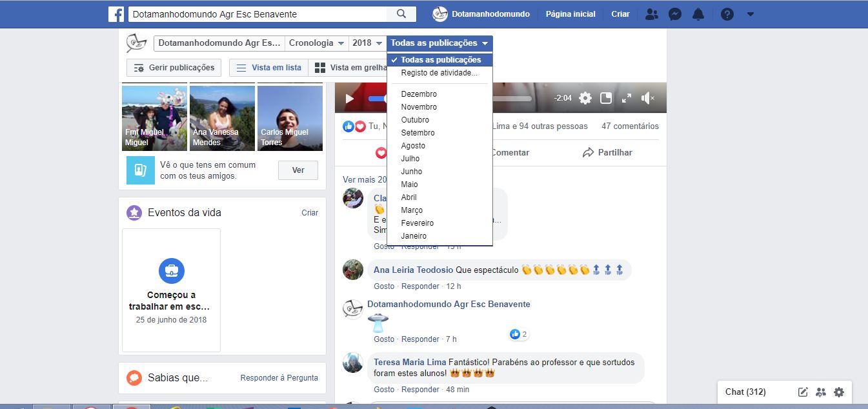Screen dimensions: 868x409
Task: Enable picture-in-picture on the video
Action: click(606, 98)
